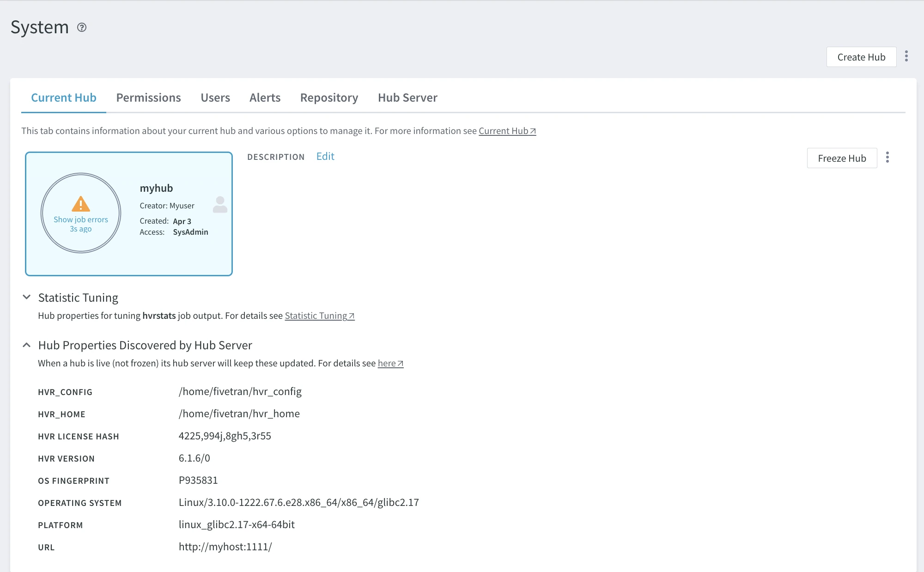
Task: Open the System help icon
Action: [82, 28]
